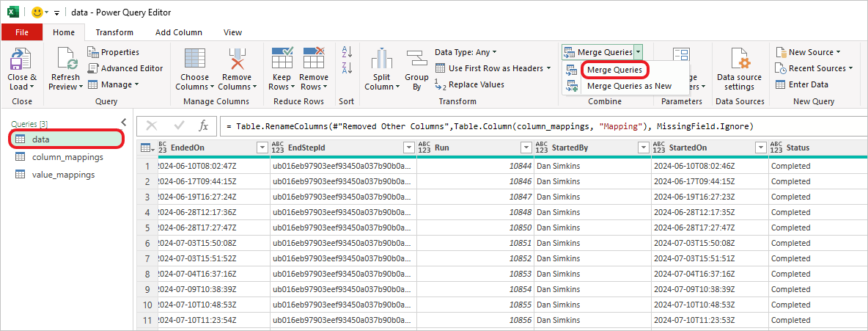Select the column_mappings query
This screenshot has width=868, height=331.
pos(67,157)
